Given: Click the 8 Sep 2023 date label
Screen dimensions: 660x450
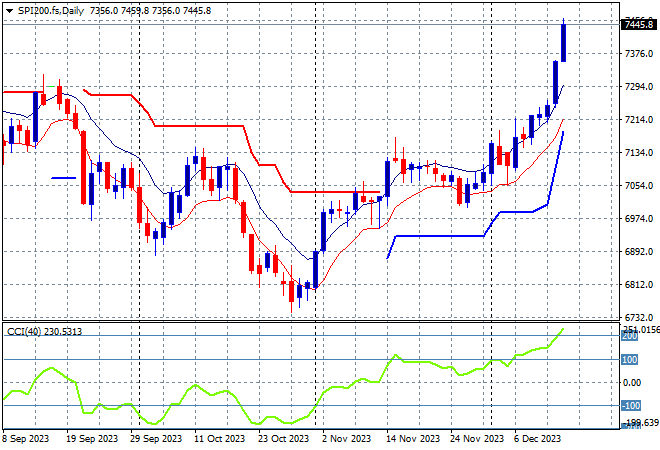Looking at the screenshot, I should pyautogui.click(x=30, y=438).
